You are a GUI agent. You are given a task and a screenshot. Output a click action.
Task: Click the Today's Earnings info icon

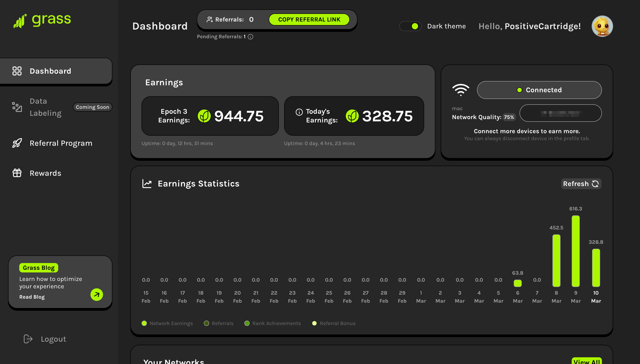tap(299, 112)
